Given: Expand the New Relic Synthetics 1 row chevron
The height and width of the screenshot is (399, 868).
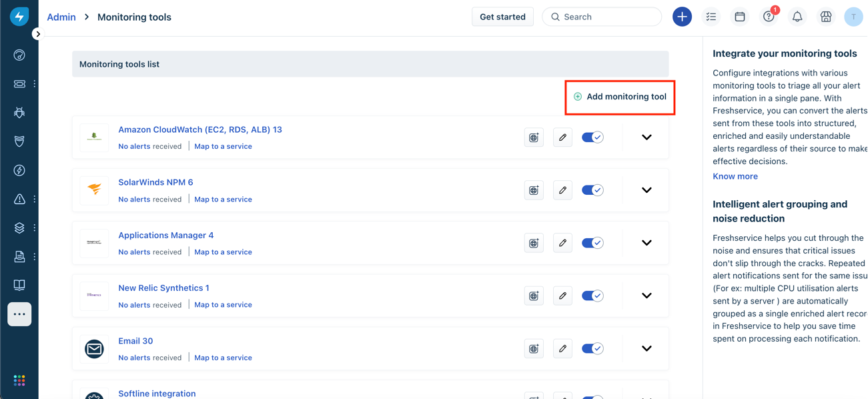Looking at the screenshot, I should [646, 296].
